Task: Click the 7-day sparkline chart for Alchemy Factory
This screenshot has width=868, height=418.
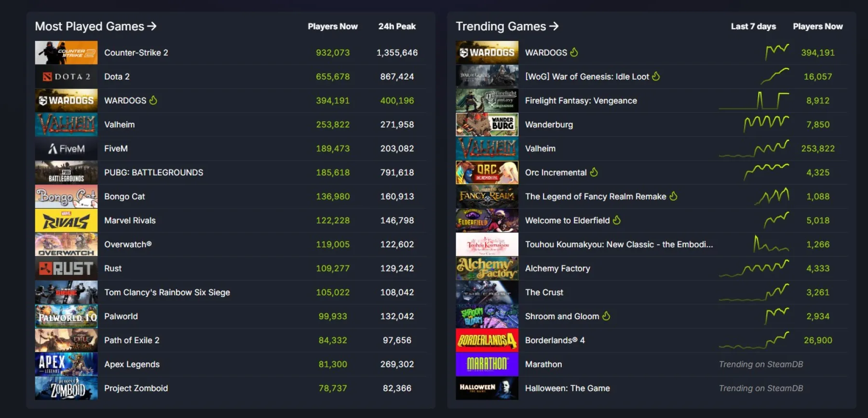Action: 754,268
